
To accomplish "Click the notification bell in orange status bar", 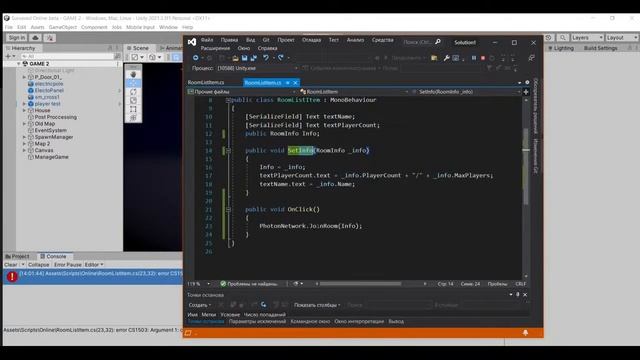I will pyautogui.click(x=525, y=333).
